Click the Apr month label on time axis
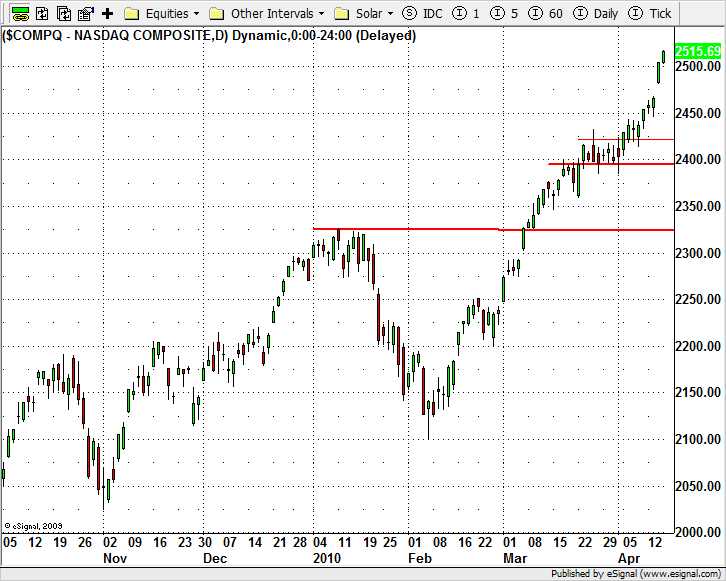Screen dimensions: 726x581 click(629, 558)
